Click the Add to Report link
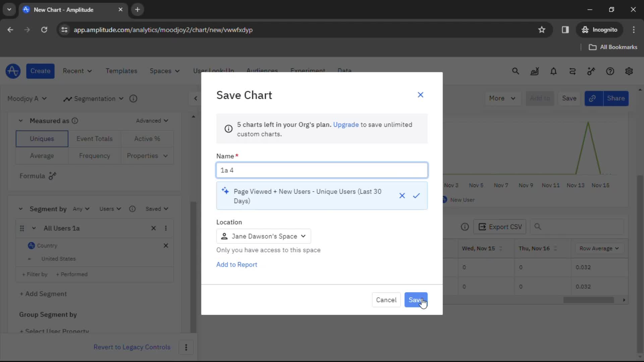644x362 pixels. tap(237, 264)
